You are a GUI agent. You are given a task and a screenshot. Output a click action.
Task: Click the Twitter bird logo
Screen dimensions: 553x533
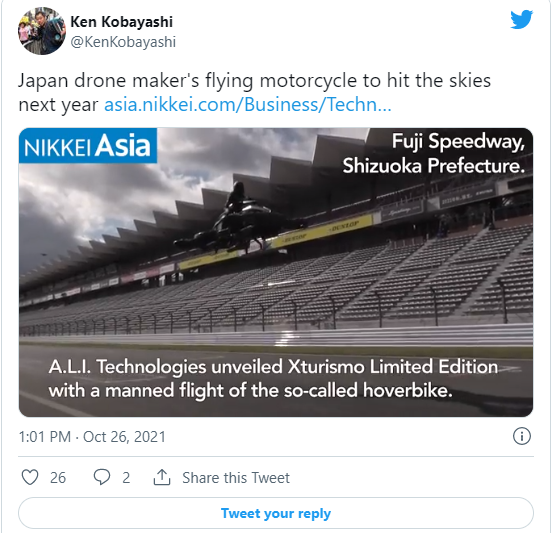[521, 20]
